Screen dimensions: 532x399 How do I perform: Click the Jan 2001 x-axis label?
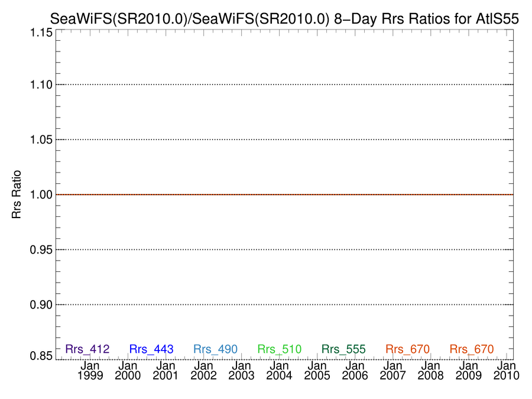coord(166,371)
